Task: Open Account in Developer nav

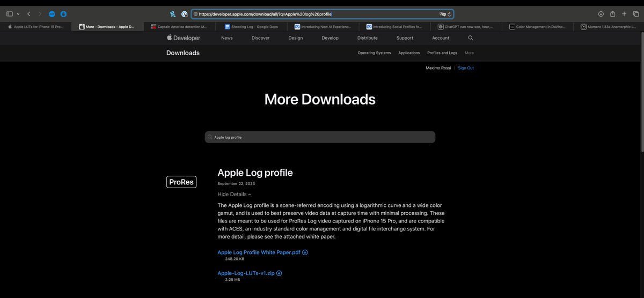Action: [x=441, y=38]
